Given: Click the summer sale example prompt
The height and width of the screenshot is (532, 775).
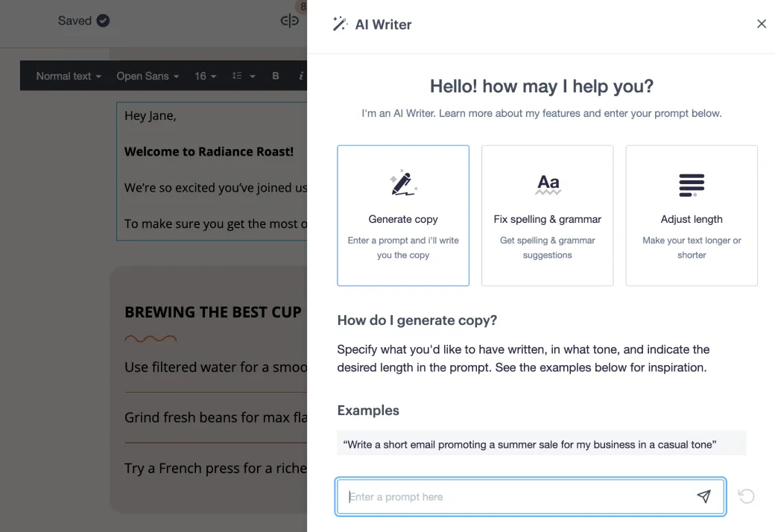Looking at the screenshot, I should [x=529, y=443].
